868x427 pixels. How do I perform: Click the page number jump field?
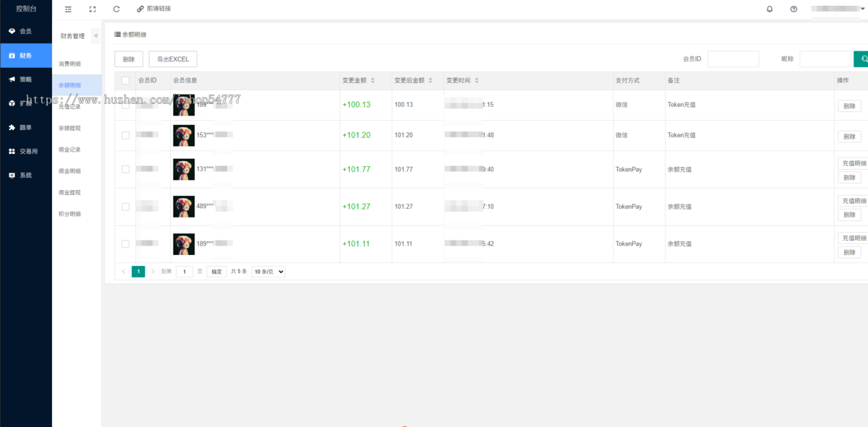tap(184, 272)
